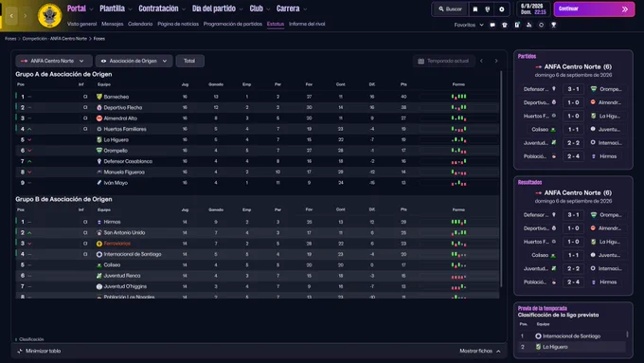The width and height of the screenshot is (644, 363).
Task: Open the bookmark icon next to Buscar
Action: [475, 9]
